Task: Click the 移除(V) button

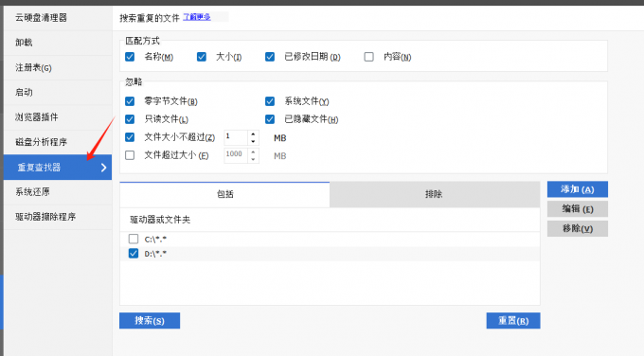Action: point(578,229)
